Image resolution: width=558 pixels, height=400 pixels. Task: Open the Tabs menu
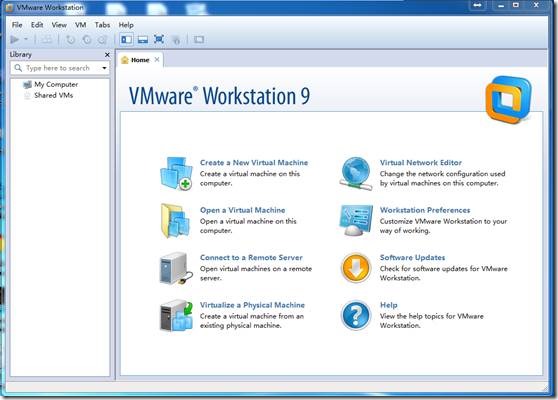point(102,25)
